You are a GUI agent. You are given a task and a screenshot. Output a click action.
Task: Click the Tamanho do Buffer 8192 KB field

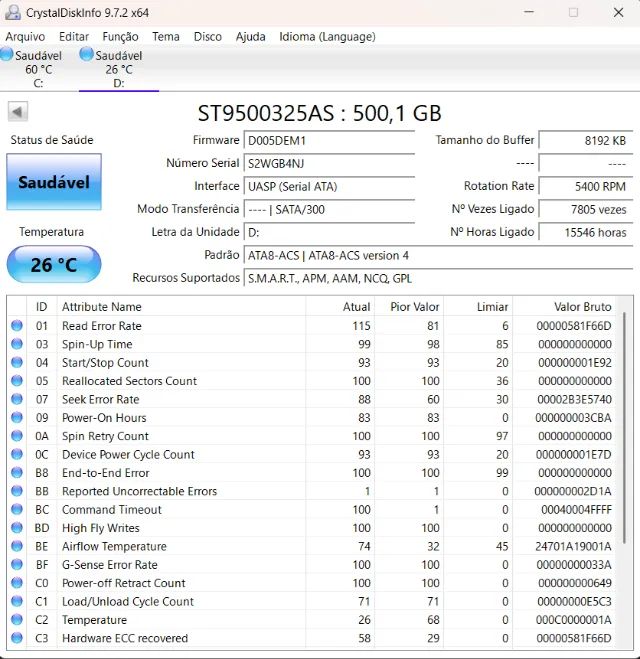pos(586,140)
